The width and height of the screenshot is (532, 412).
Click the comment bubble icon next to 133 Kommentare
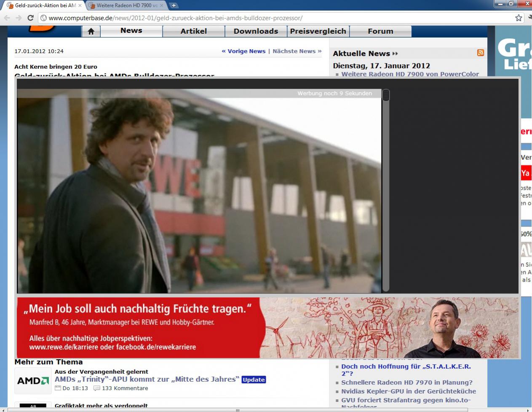coord(96,388)
